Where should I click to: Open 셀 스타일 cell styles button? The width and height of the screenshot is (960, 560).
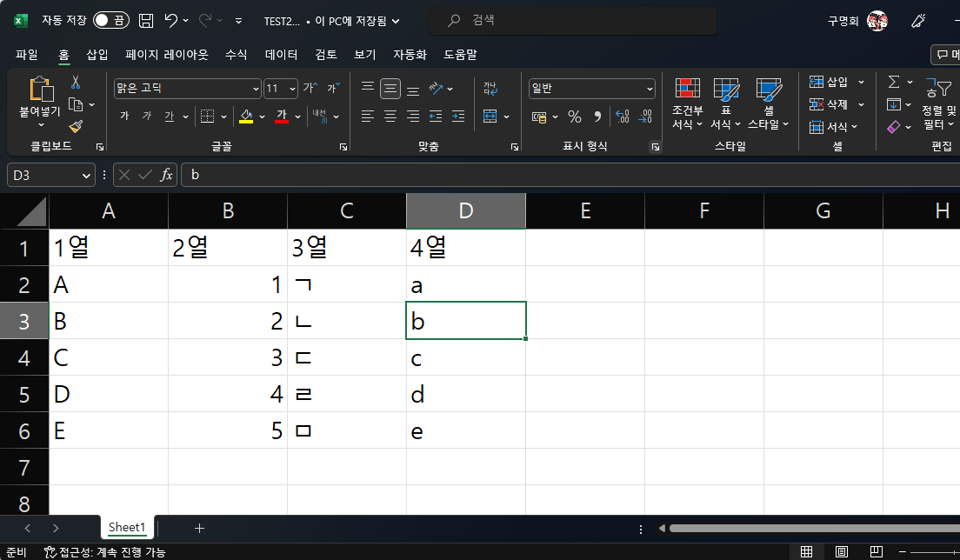point(769,103)
